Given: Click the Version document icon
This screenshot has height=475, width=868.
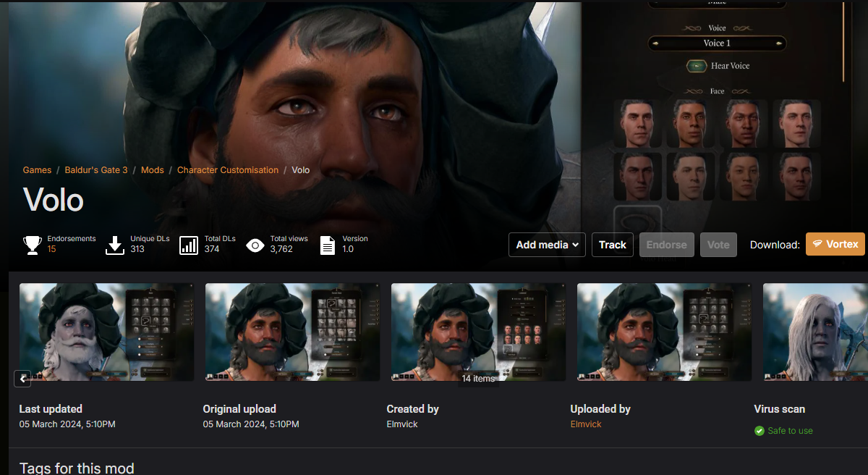Looking at the screenshot, I should pos(328,245).
